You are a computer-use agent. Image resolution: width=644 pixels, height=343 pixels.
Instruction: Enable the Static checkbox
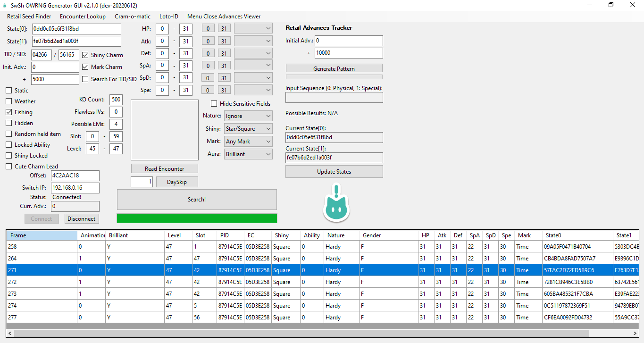tap(9, 91)
